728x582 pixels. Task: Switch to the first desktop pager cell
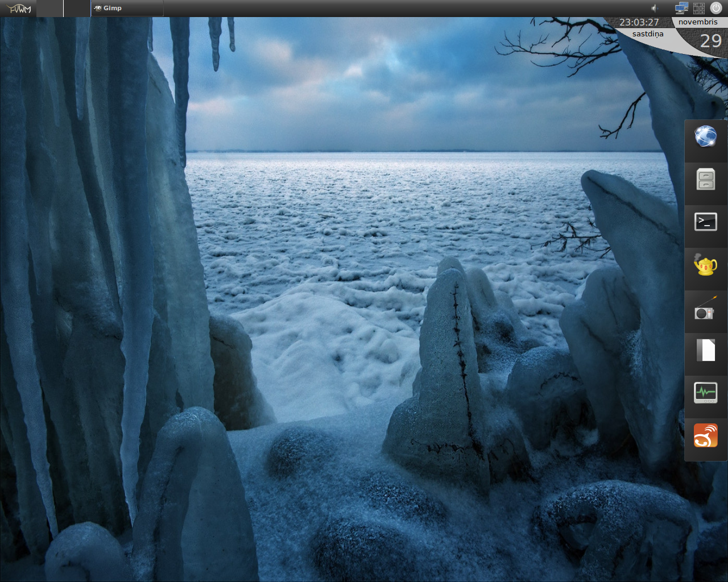click(x=49, y=8)
